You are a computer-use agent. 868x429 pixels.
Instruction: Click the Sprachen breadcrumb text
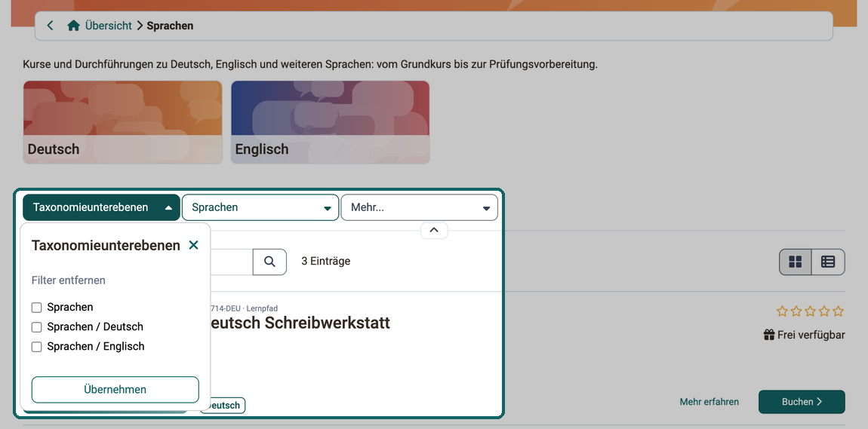coord(170,26)
